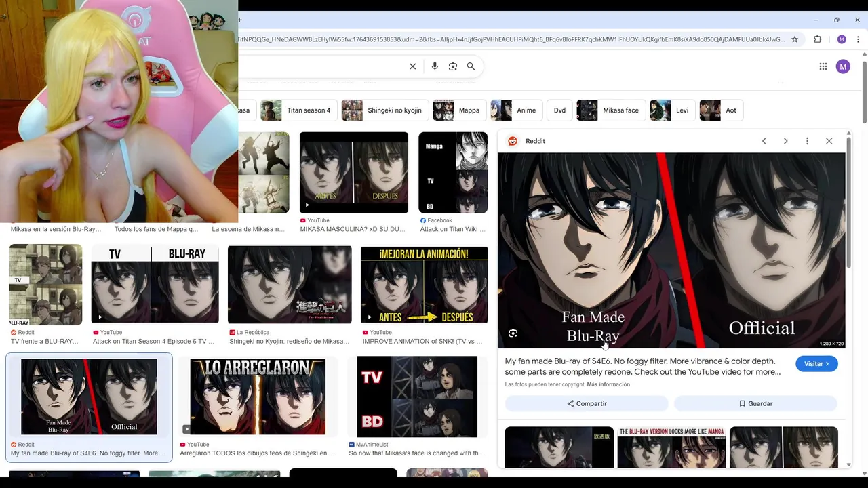Open preview panel more options menu
The height and width of the screenshot is (488, 868).
click(807, 141)
